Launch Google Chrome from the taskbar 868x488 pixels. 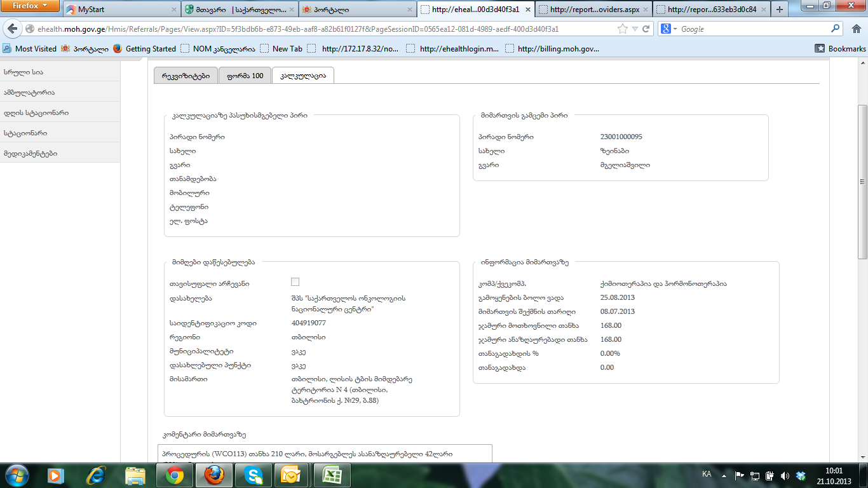point(175,475)
